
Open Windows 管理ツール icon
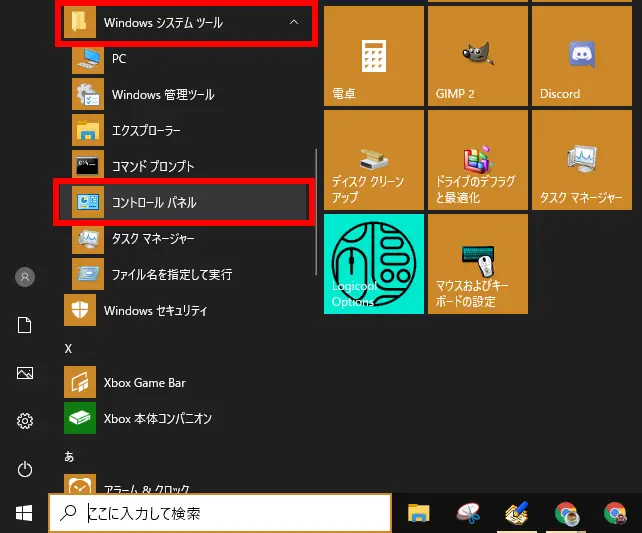pos(88,95)
